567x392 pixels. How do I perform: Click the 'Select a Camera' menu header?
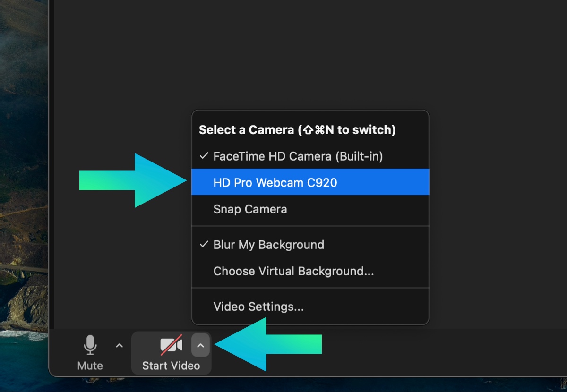(297, 130)
